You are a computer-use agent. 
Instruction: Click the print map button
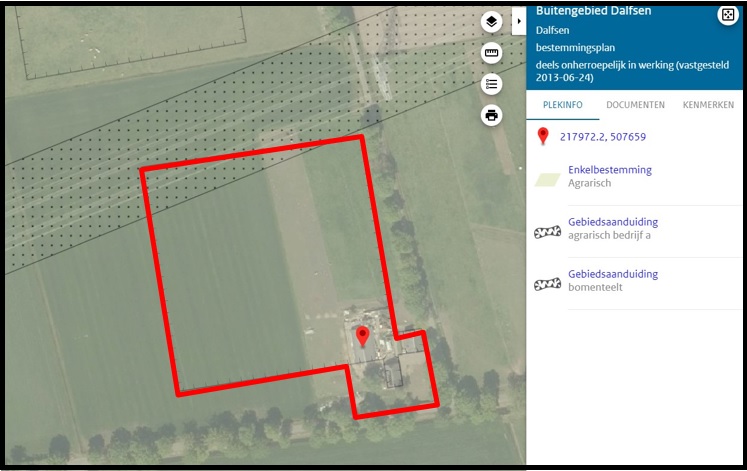coord(491,115)
